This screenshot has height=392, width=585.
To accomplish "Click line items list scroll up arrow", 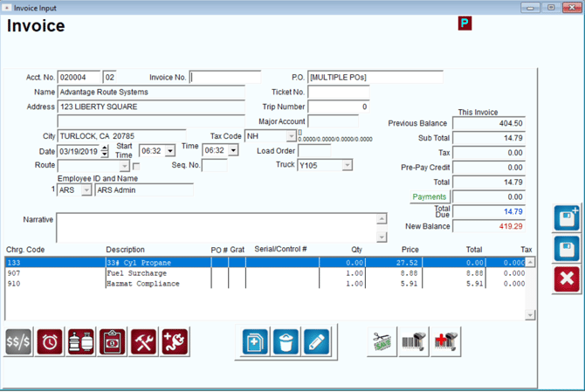I will pyautogui.click(x=530, y=262).
